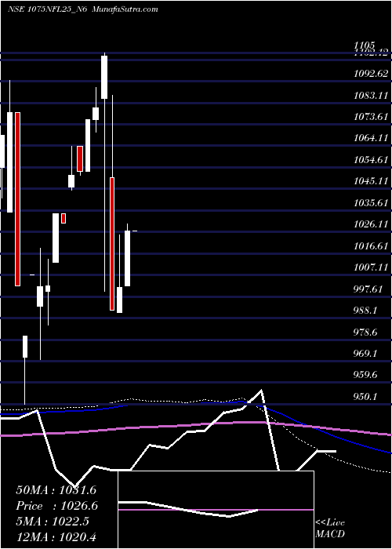This screenshot has width=392, height=549.
Task: Click the MACD inset panel
Action: coord(216,510)
